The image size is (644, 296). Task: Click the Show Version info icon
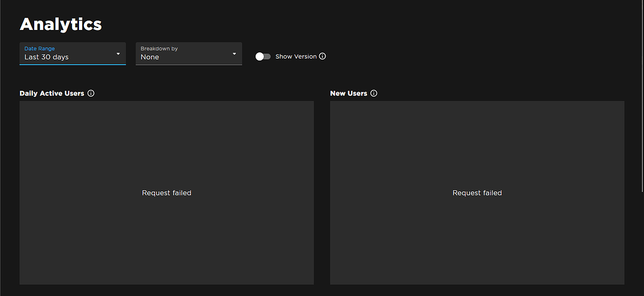point(322,56)
